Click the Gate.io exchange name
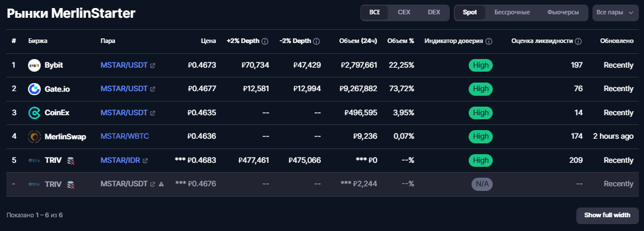644x231 pixels. 57,89
